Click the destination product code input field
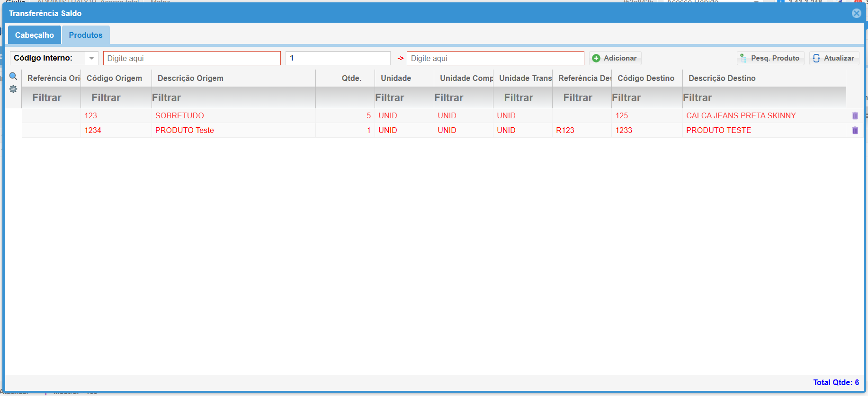The width and height of the screenshot is (868, 396). (495, 58)
